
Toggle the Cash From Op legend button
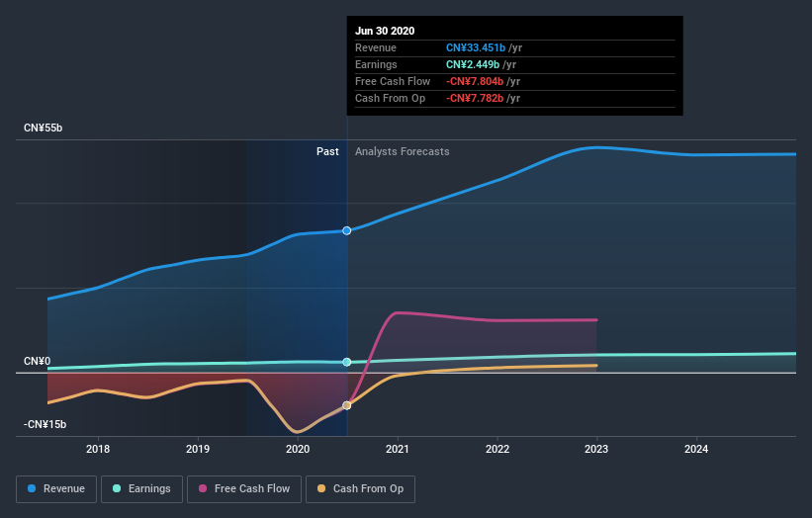coord(360,489)
